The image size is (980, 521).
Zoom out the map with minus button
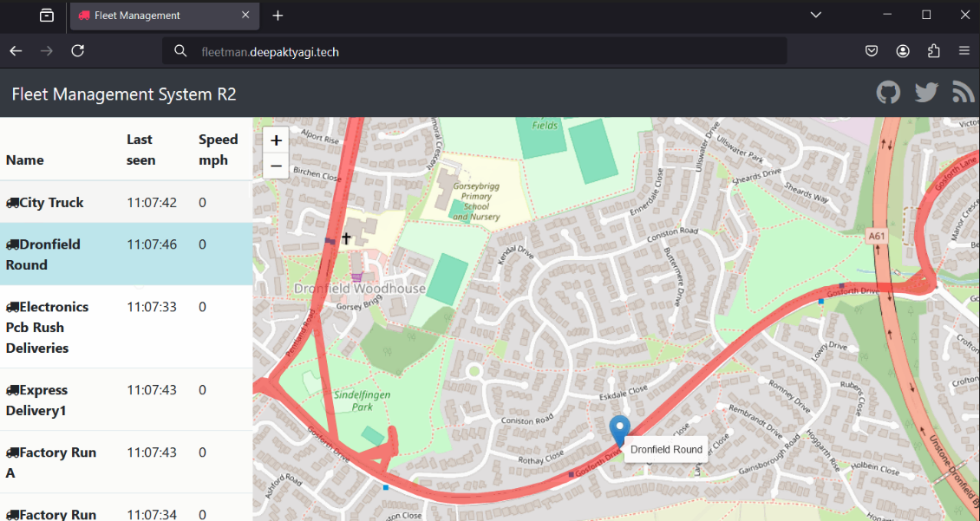277,166
